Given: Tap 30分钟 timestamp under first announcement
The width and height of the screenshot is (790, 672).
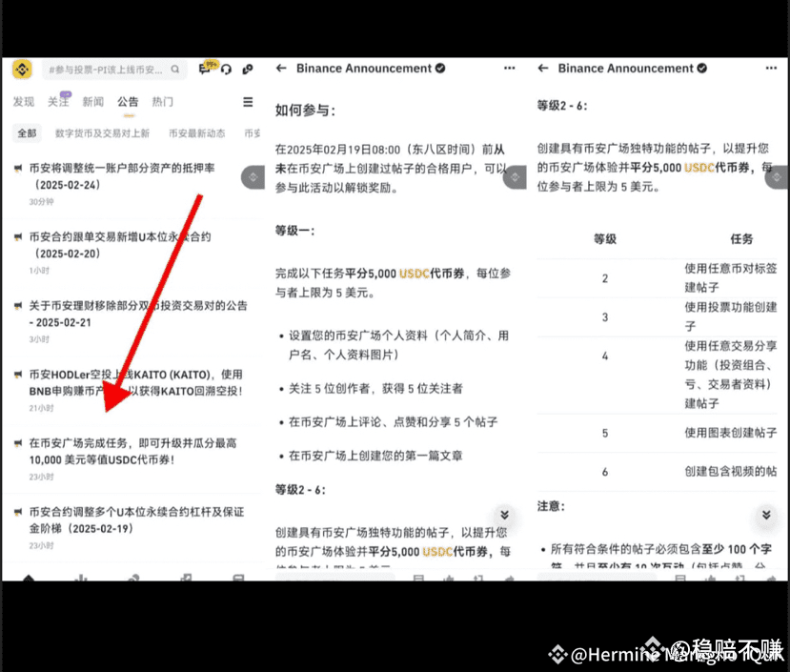Looking at the screenshot, I should 41,202.
